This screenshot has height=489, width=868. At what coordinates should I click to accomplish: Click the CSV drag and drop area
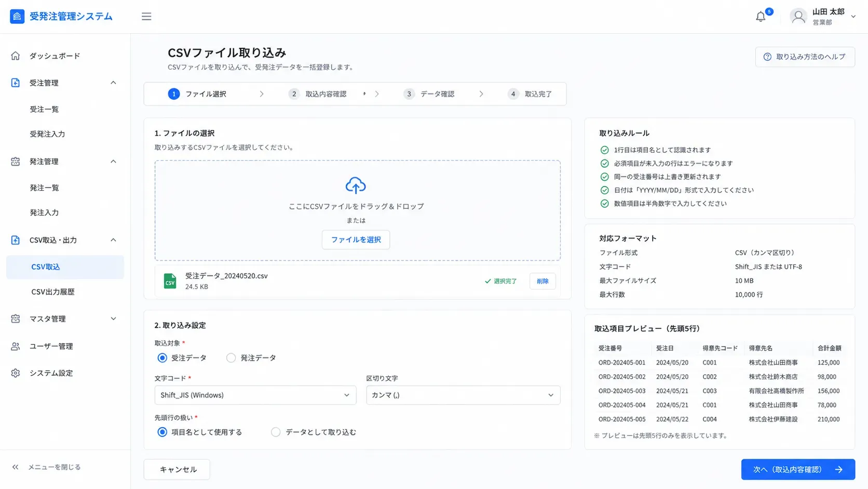[x=357, y=210]
